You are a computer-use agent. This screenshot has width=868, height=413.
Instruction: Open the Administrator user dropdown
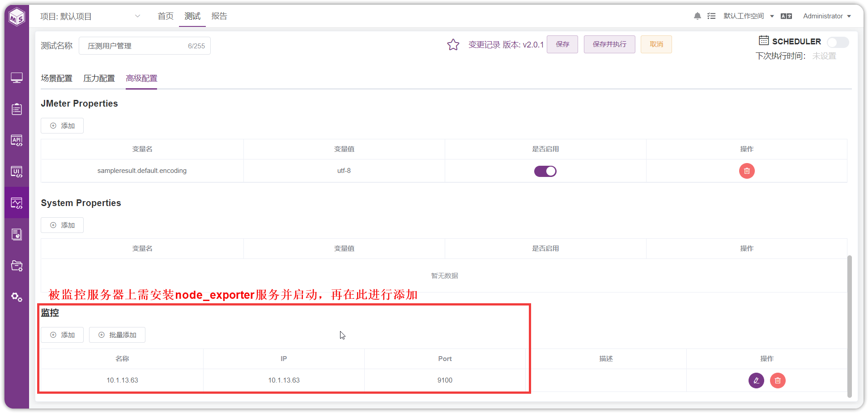827,16
